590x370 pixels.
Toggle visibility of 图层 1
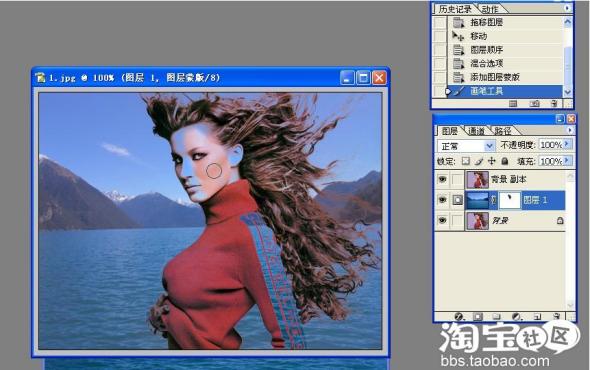(442, 199)
